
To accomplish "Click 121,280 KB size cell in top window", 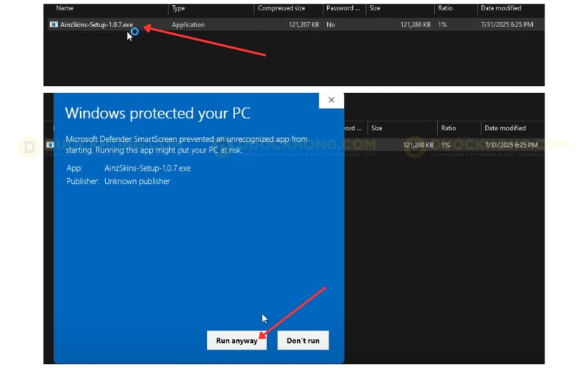I will (415, 25).
